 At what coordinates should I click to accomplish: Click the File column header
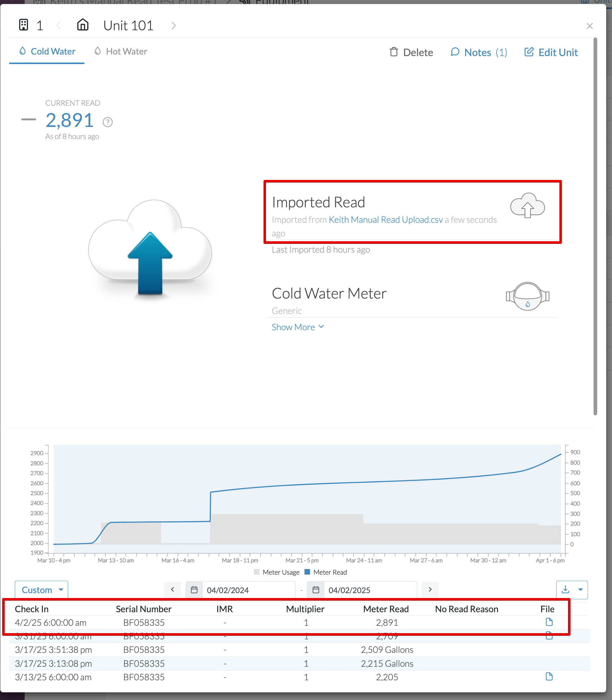547,609
